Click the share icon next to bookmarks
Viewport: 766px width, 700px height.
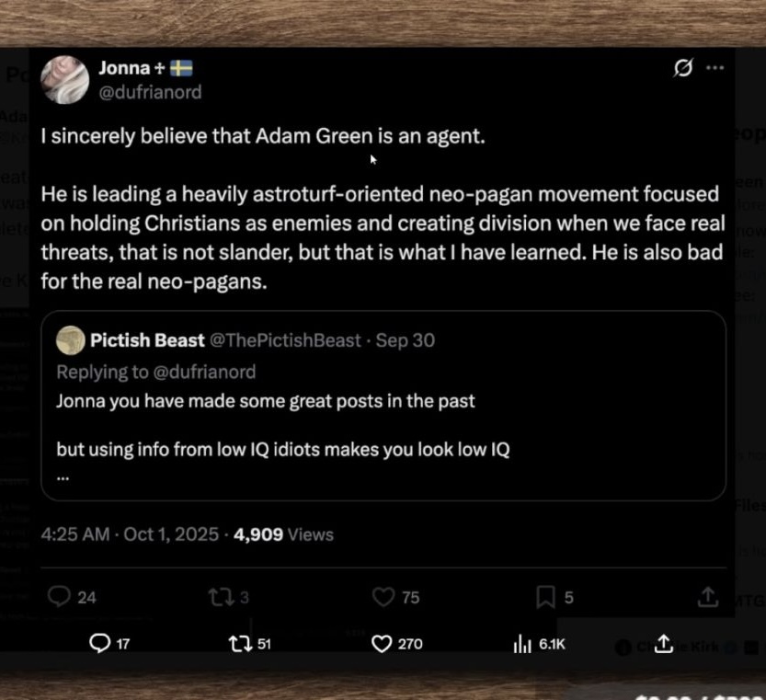tap(707, 597)
